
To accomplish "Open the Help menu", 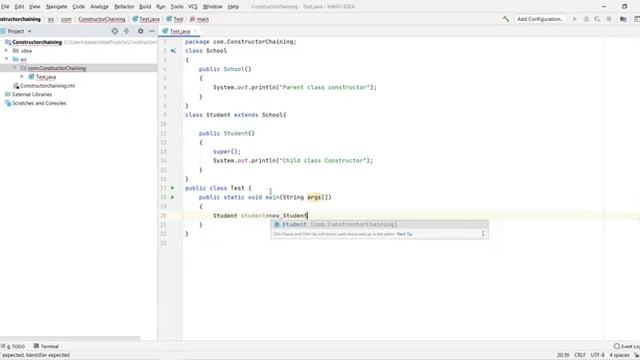I will click(233, 7).
